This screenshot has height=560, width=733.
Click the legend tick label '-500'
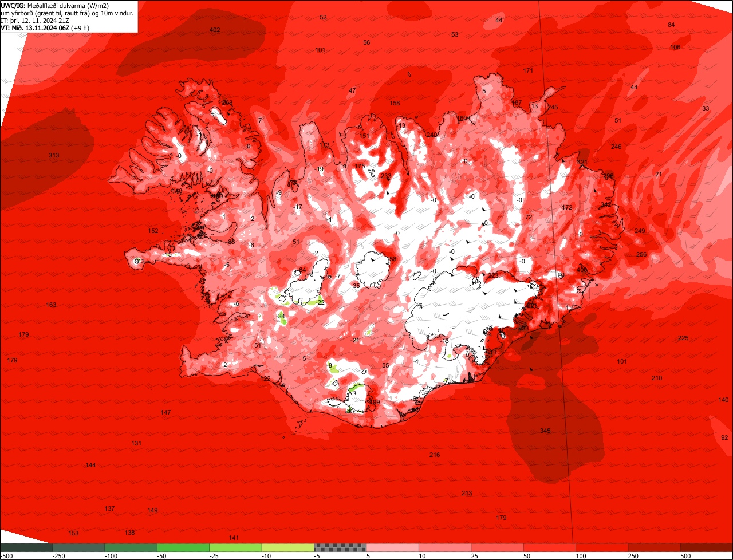7,556
